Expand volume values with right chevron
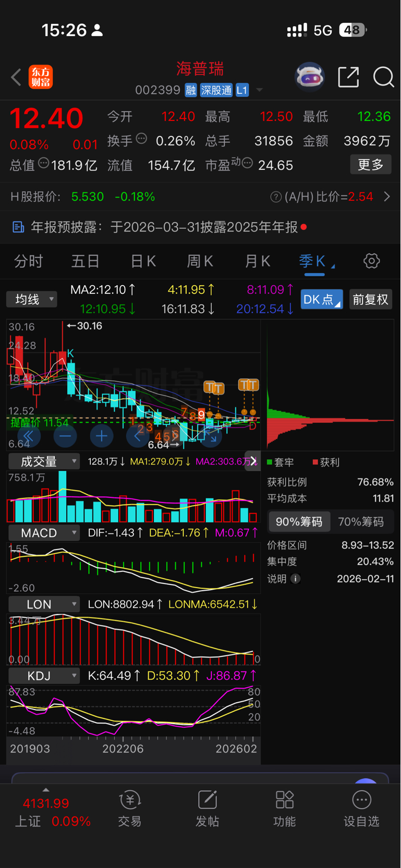401x868 pixels. (x=253, y=461)
